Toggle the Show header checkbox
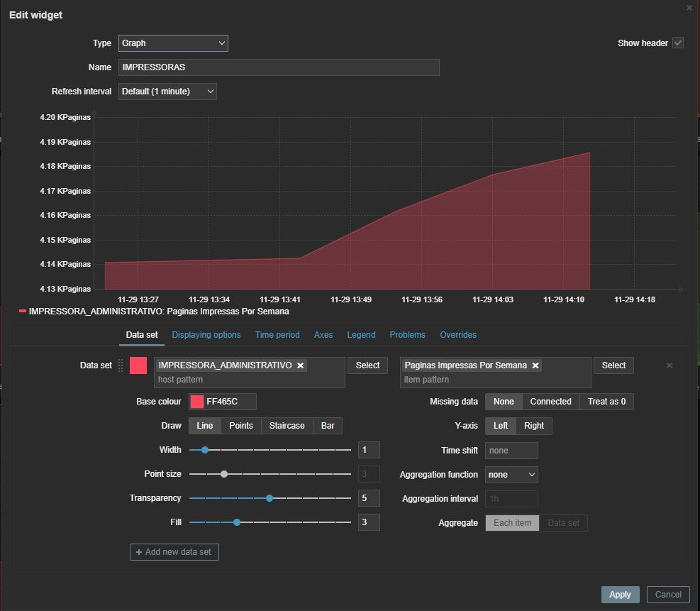Screen dimensions: 700x611 pos(678,43)
